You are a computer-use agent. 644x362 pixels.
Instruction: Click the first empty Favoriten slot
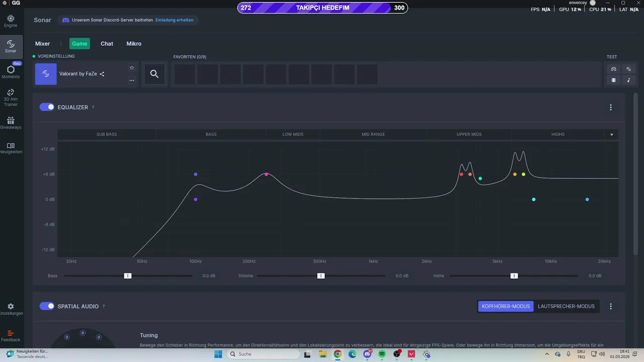pos(184,74)
